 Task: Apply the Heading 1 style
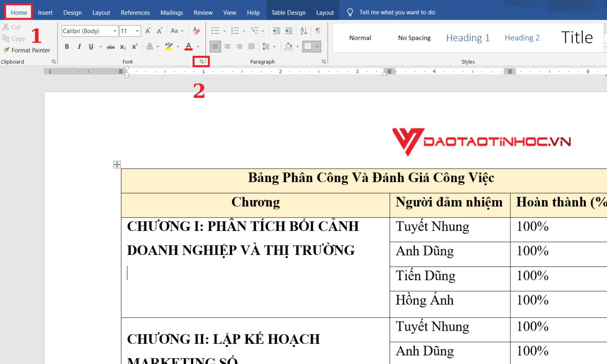pos(468,38)
